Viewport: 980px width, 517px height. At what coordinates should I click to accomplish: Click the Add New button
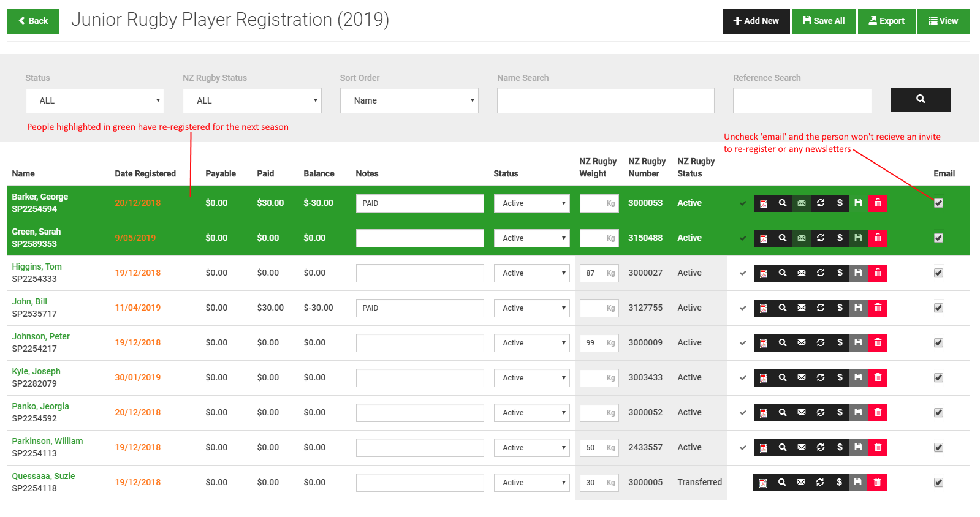point(756,21)
